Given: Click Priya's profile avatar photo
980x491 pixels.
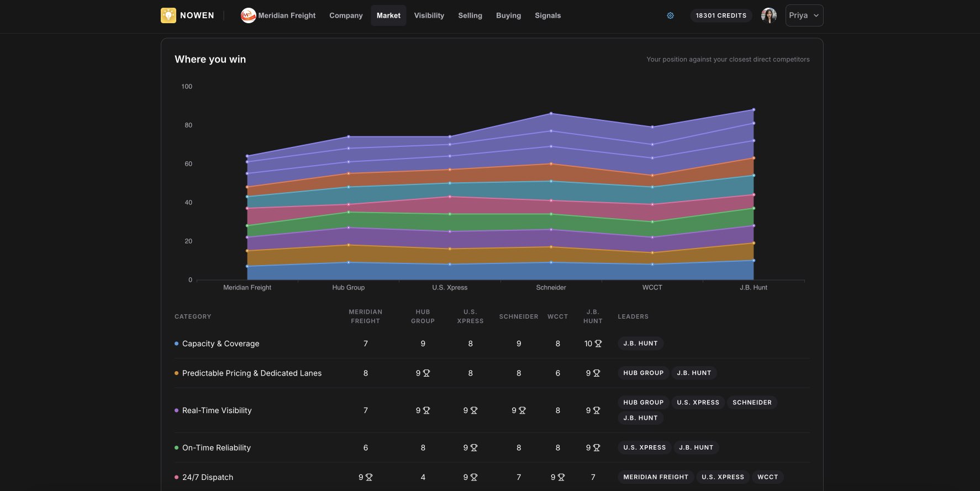Looking at the screenshot, I should point(768,15).
